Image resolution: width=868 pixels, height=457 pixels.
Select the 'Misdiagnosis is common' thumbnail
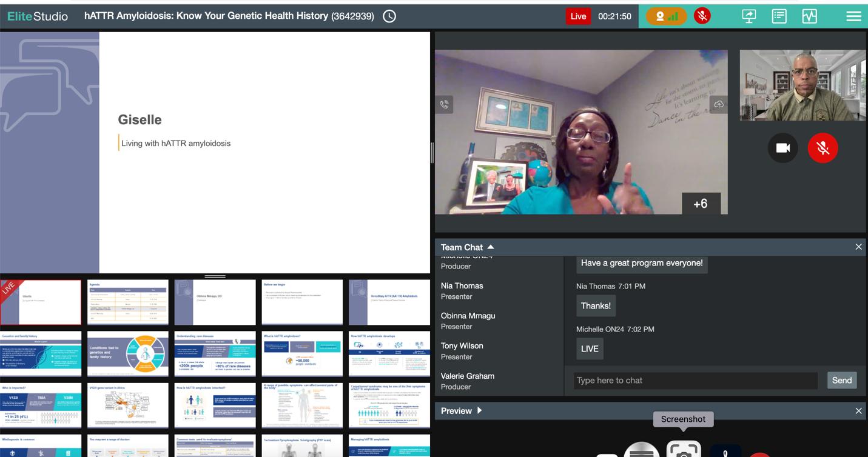point(41,445)
